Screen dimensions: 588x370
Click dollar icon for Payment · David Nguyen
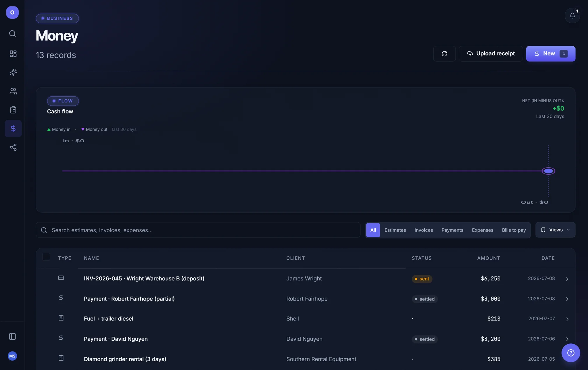(61, 338)
